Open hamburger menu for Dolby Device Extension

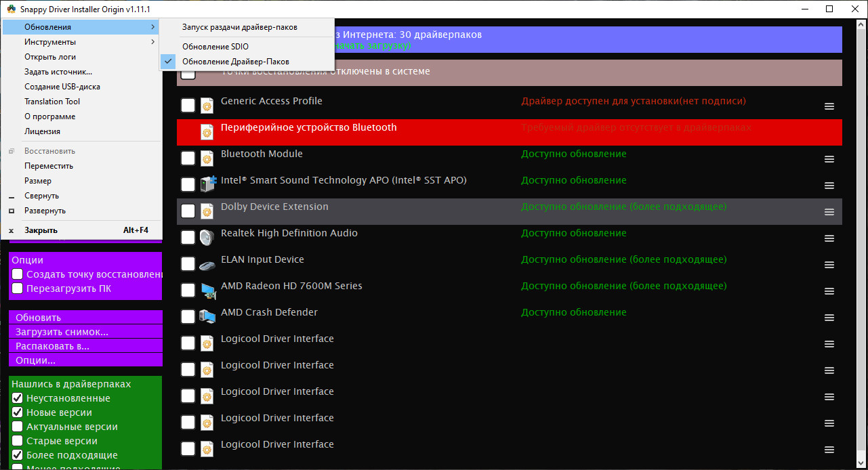[829, 212]
